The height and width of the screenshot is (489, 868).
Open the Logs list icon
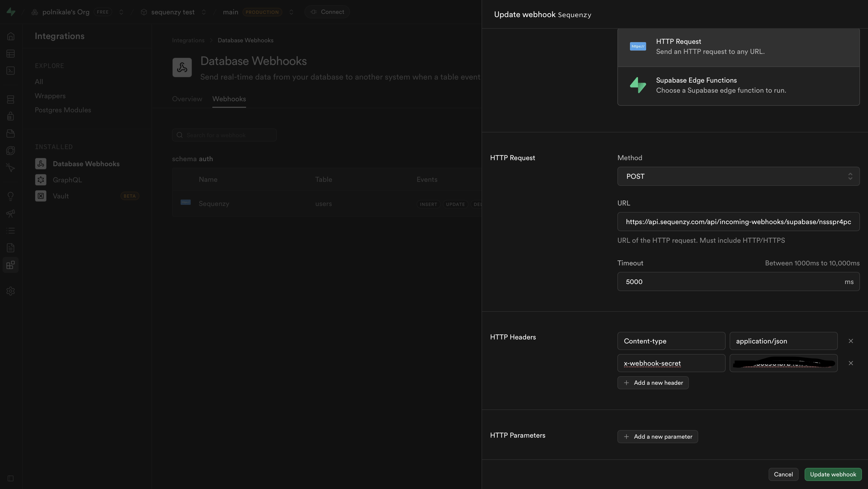(x=11, y=230)
